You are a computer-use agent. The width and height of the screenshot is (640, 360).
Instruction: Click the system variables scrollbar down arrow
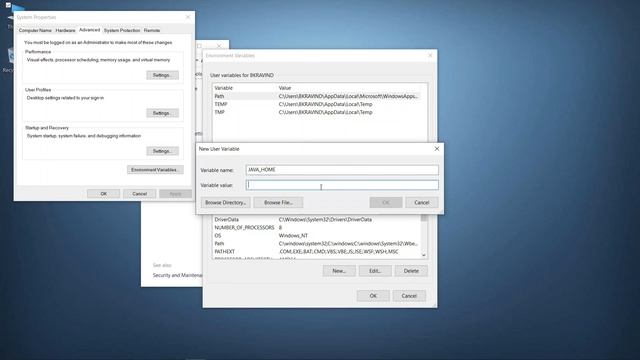424,255
